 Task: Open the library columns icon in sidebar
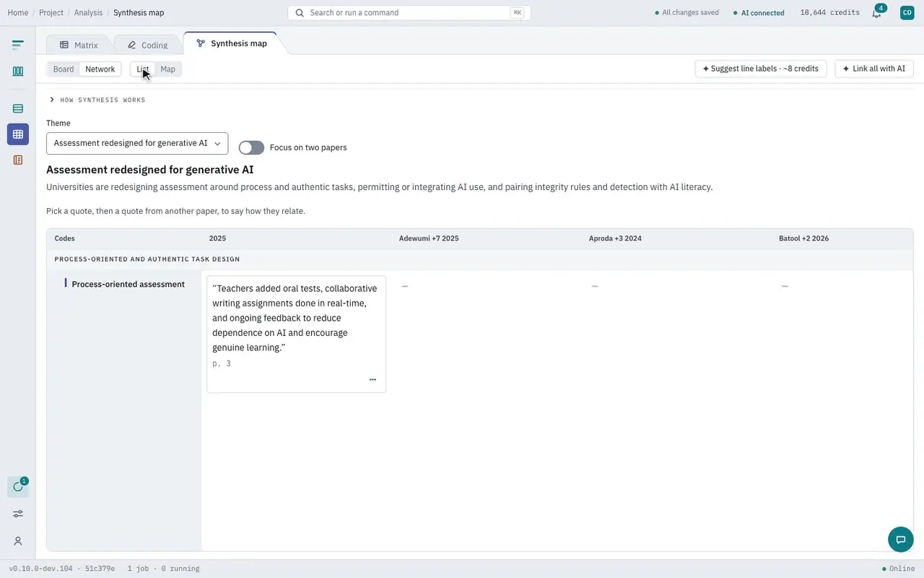point(18,72)
